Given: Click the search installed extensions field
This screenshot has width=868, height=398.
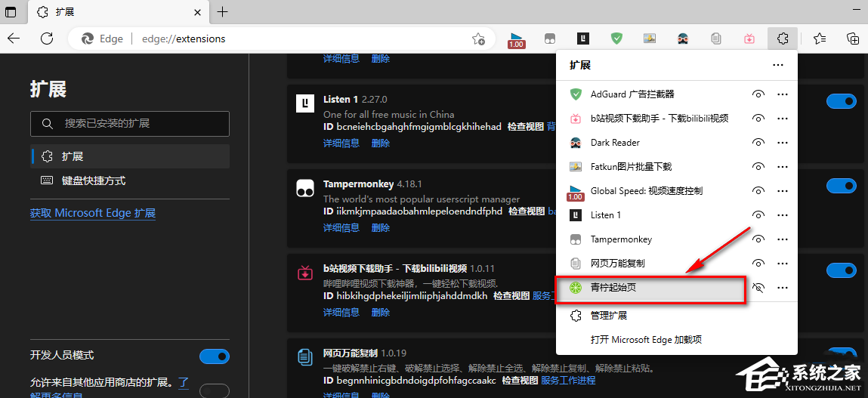Looking at the screenshot, I should point(130,123).
